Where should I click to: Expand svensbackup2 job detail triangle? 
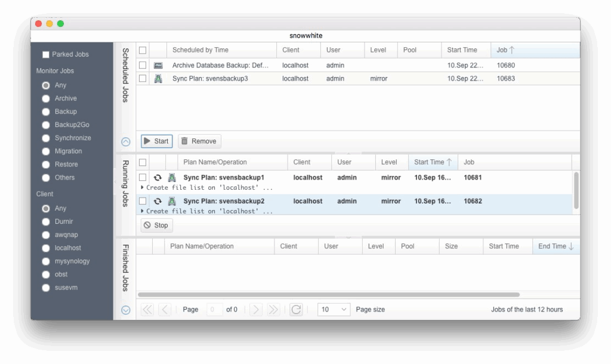[x=143, y=211]
